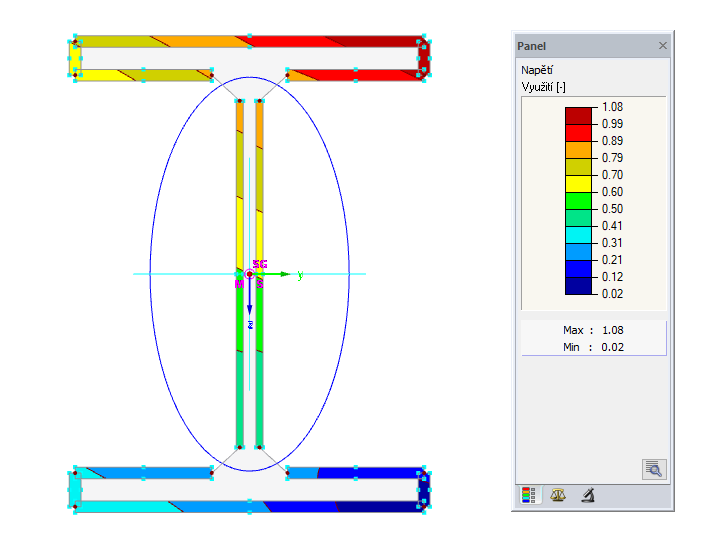Switch to the balance scale factors tab

558,495
